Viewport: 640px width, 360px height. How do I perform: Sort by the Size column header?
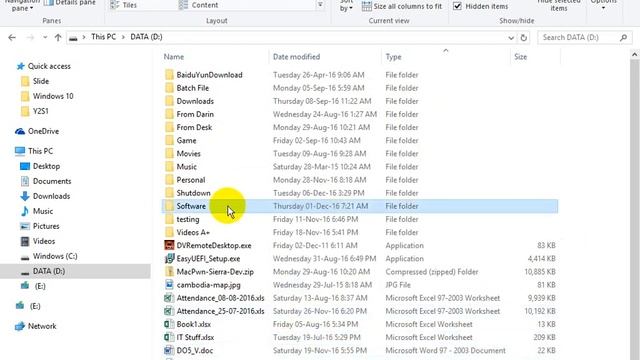click(520, 57)
